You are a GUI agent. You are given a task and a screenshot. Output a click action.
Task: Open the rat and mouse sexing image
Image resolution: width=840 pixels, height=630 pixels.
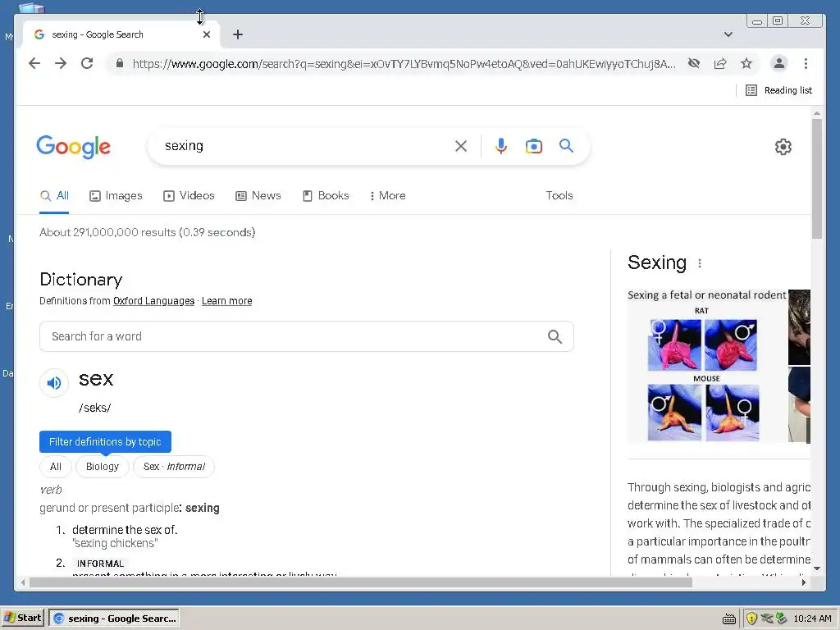click(707, 366)
